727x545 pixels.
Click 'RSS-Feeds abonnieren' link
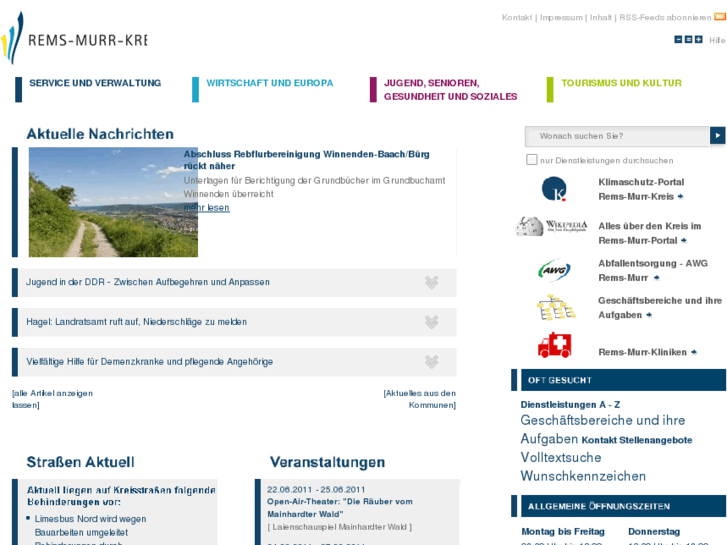click(665, 18)
